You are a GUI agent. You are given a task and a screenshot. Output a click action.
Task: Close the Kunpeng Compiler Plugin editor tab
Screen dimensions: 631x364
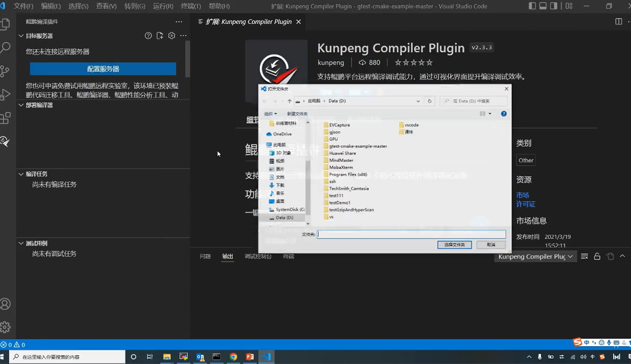pyautogui.click(x=298, y=22)
